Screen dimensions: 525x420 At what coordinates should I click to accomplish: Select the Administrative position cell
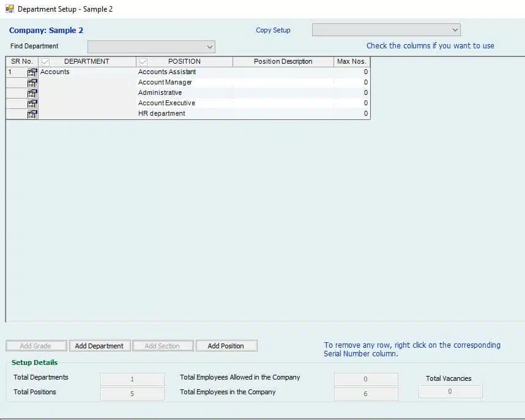[x=185, y=93]
